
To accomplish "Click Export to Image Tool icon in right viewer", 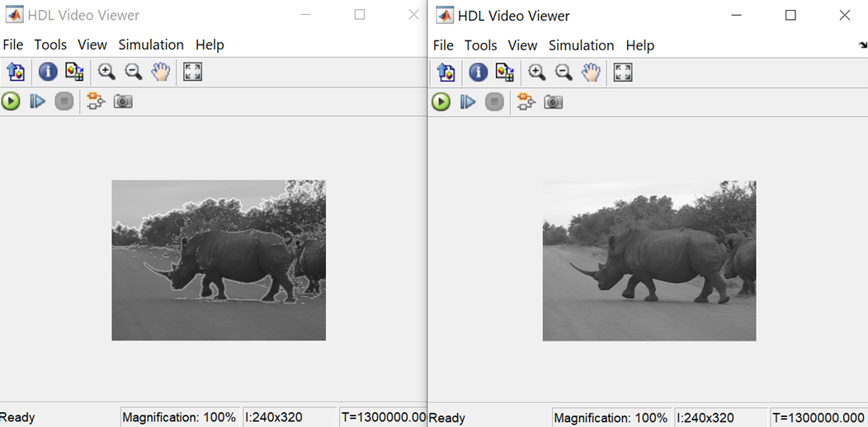I will tap(446, 73).
